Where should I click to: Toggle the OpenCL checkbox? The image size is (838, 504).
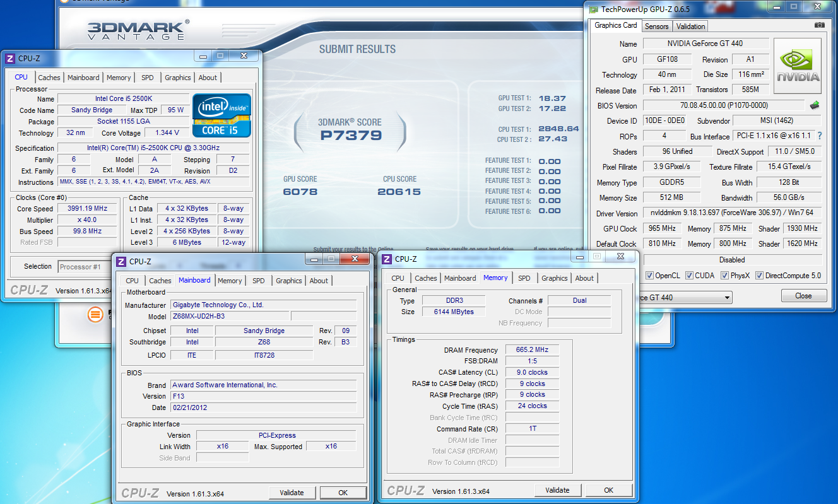click(x=650, y=275)
